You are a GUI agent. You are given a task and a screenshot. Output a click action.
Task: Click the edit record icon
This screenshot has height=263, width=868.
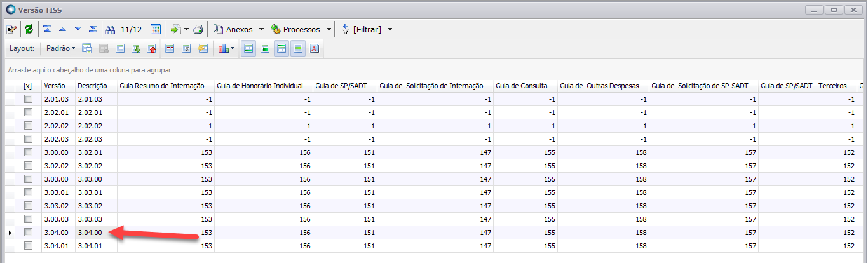pos(11,29)
